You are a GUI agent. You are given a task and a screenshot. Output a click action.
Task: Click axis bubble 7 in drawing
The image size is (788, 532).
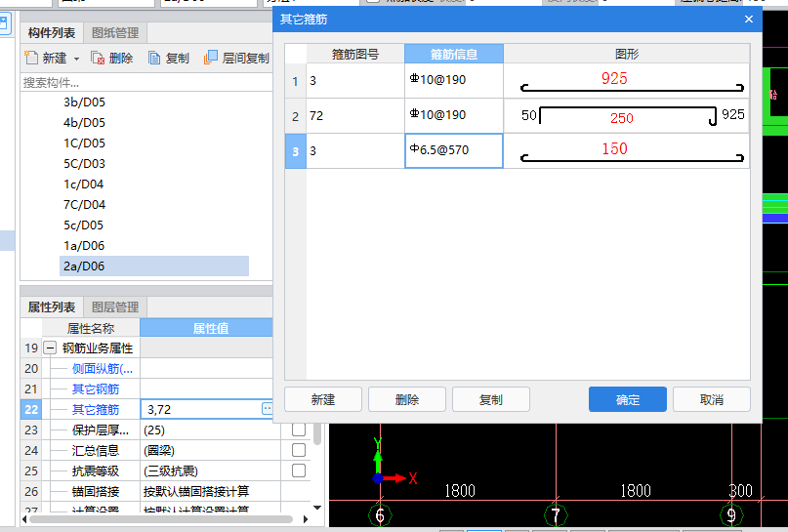pyautogui.click(x=556, y=515)
